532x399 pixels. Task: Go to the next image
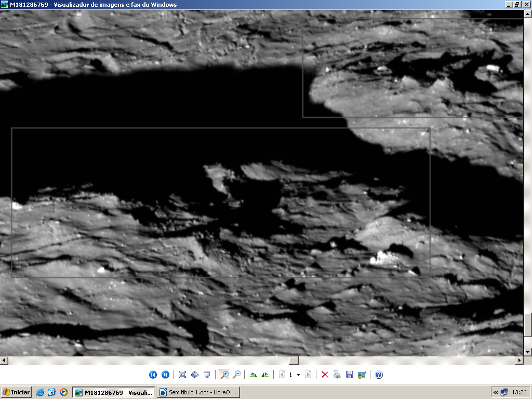pyautogui.click(x=165, y=375)
